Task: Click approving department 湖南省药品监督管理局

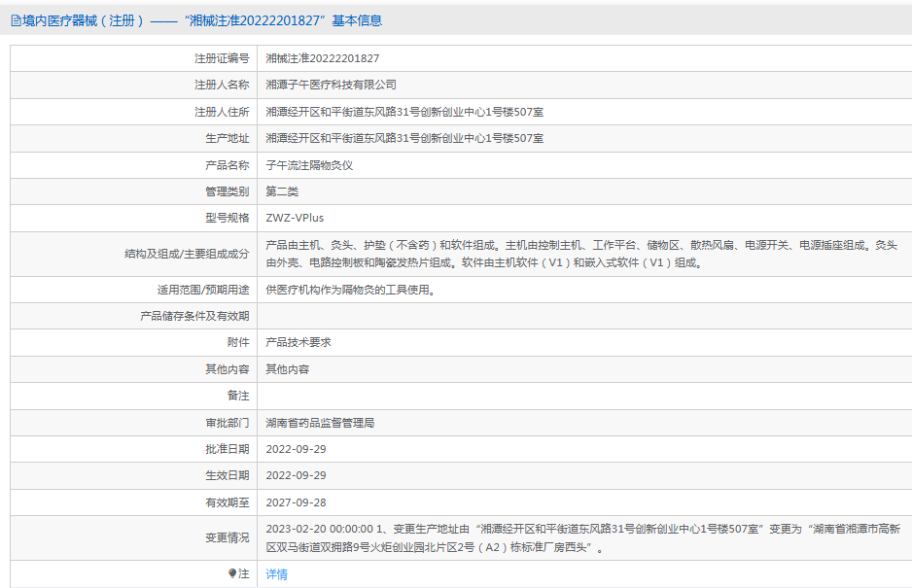Action: pos(320,423)
